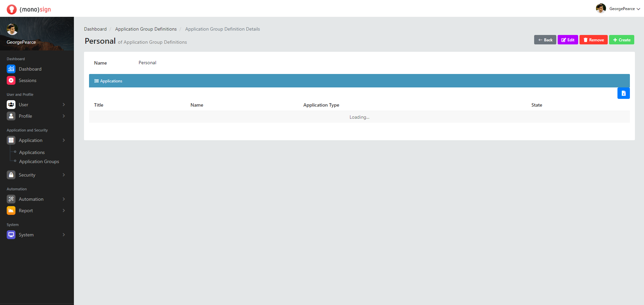Open the Sessions sidebar icon
The height and width of the screenshot is (305, 644).
coord(11,80)
